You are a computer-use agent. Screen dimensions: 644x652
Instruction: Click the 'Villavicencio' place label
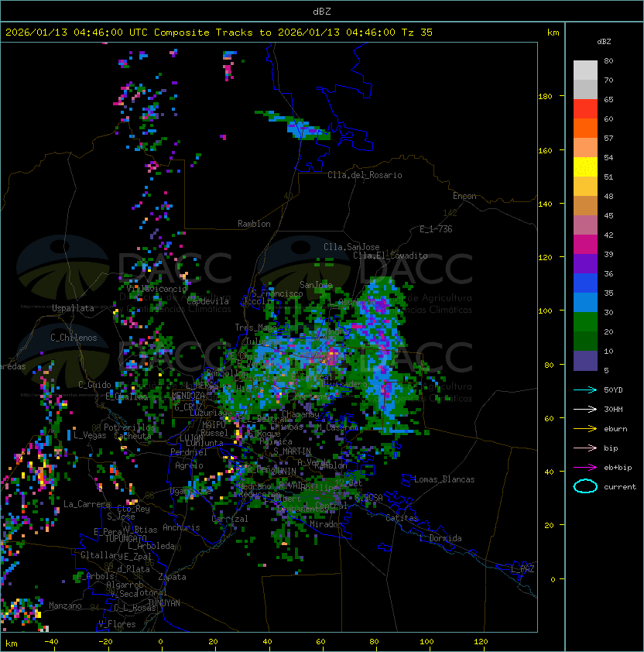[x=156, y=289]
